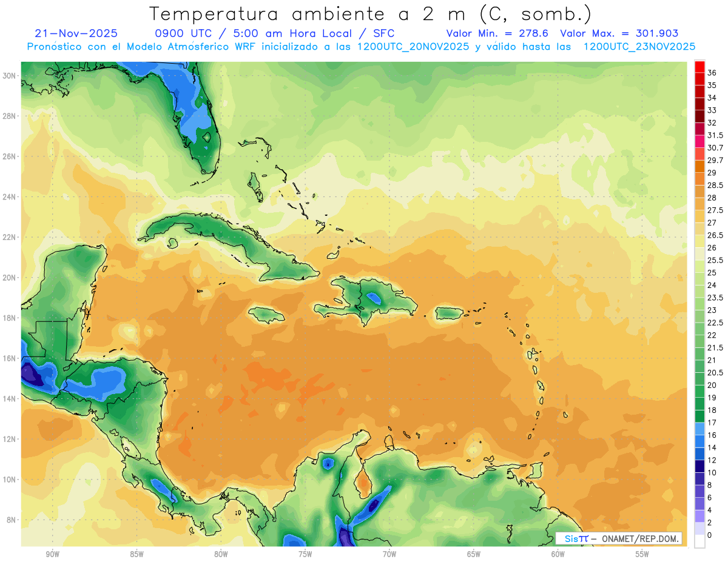Viewport: 728px width, 562px height.
Task: Click the '20.5' colorbar value
Action: [x=715, y=373]
